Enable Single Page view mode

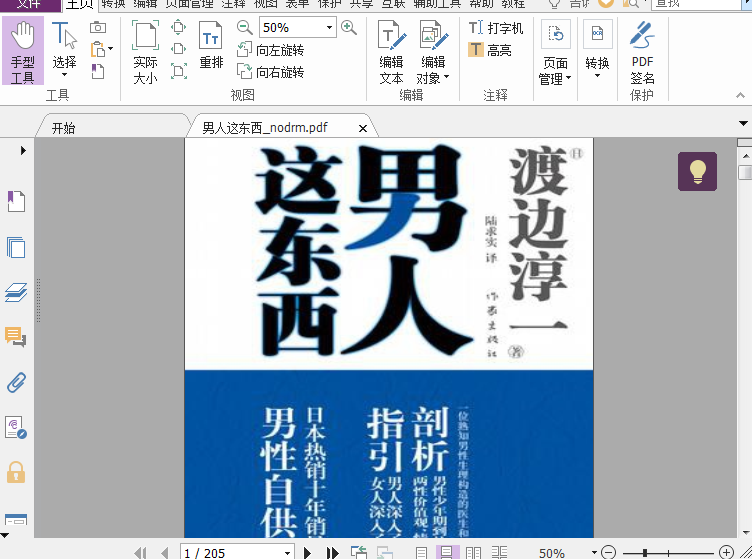coord(422,553)
